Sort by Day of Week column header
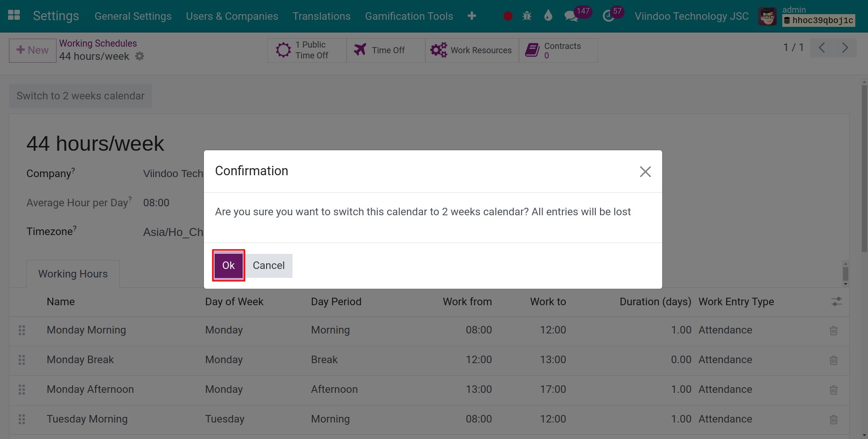This screenshot has width=868, height=439. click(234, 301)
